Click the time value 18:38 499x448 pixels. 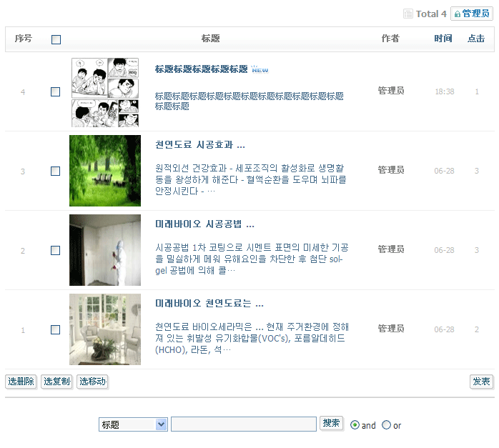pyautogui.click(x=445, y=91)
